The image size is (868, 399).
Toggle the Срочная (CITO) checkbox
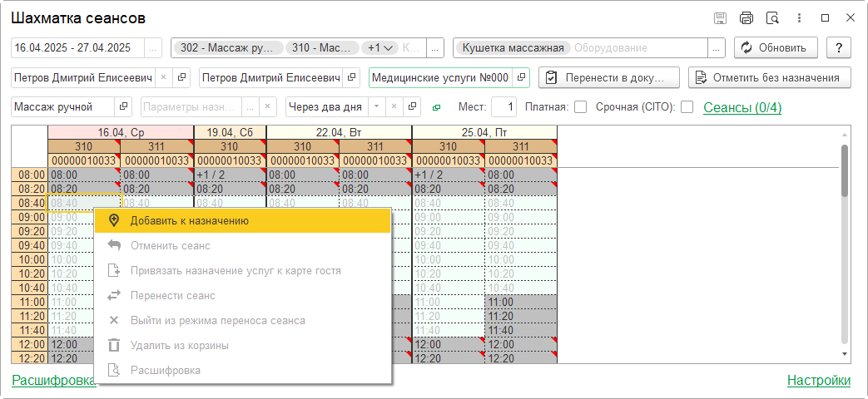pyautogui.click(x=687, y=106)
